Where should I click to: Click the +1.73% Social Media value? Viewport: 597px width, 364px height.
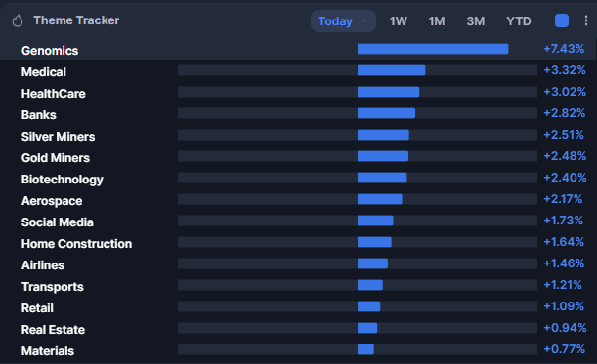[x=564, y=221]
